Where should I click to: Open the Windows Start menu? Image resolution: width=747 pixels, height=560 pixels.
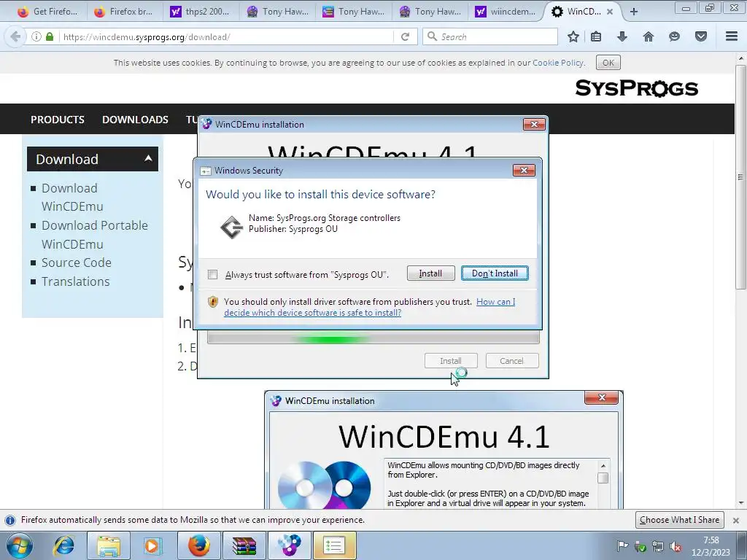tap(19, 545)
